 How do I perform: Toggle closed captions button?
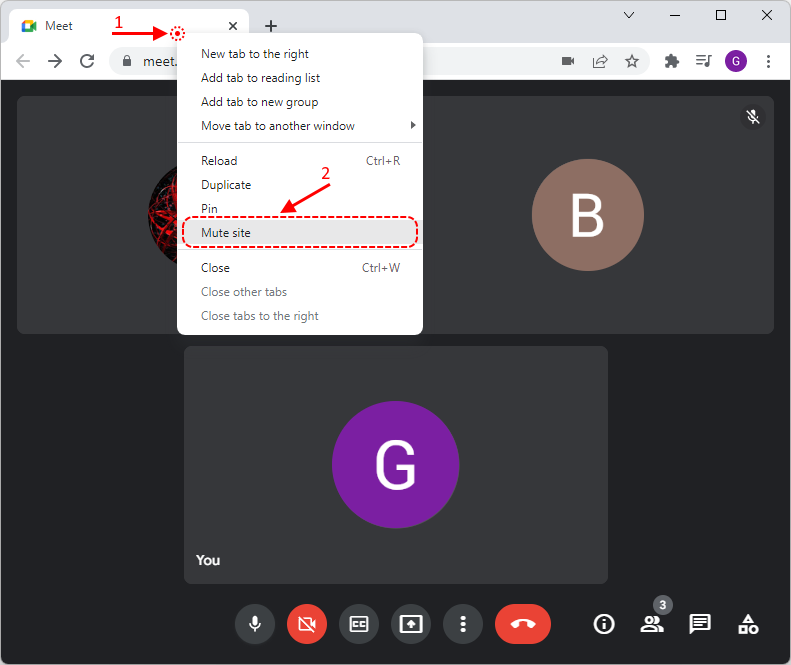359,624
